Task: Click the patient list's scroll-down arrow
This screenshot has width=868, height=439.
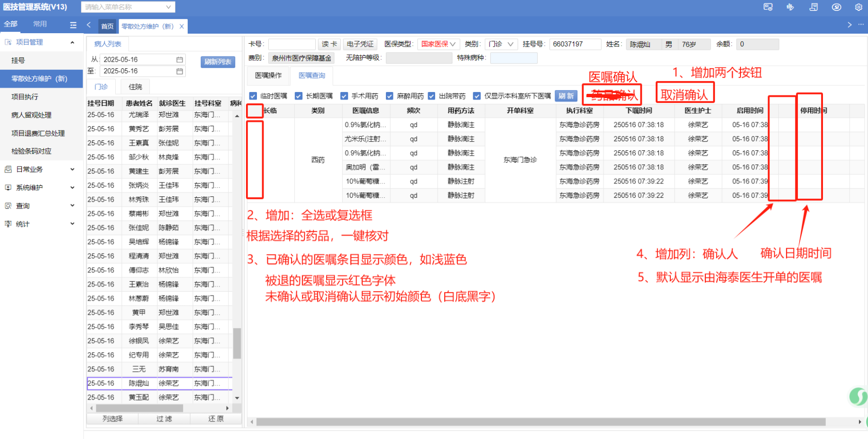Action: click(237, 398)
